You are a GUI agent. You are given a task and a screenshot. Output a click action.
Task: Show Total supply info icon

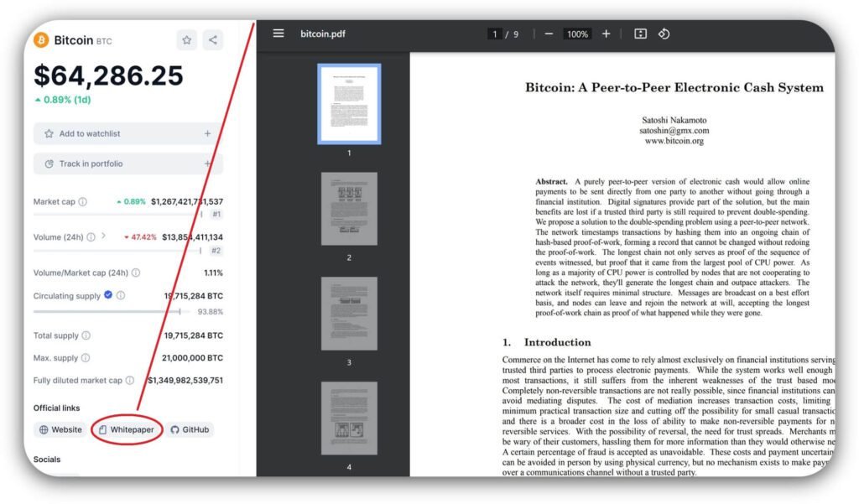pos(86,335)
